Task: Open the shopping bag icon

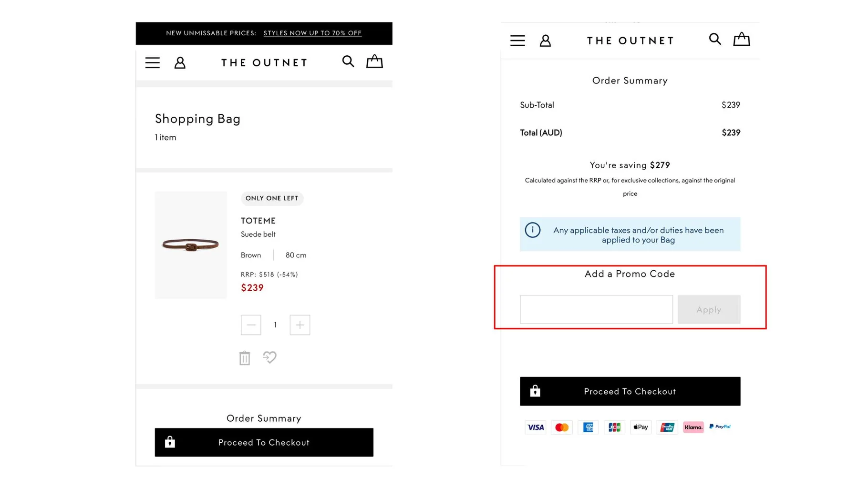Action: point(374,61)
